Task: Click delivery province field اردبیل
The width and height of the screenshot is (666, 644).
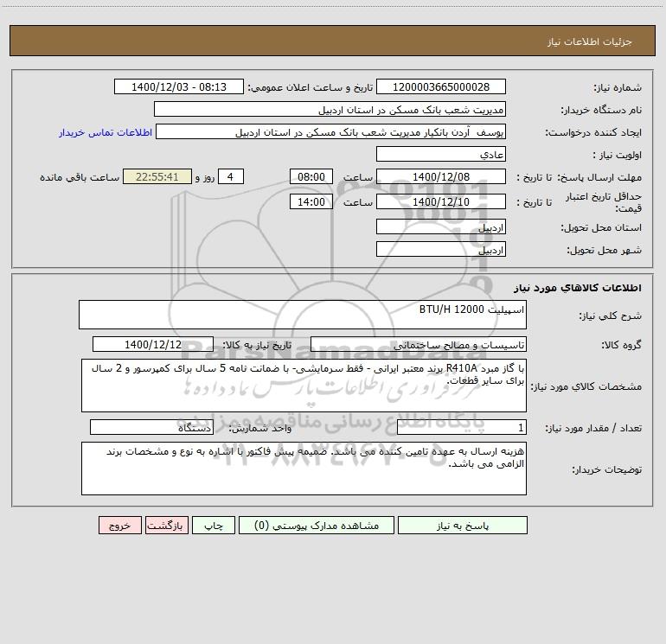Action: [x=441, y=226]
